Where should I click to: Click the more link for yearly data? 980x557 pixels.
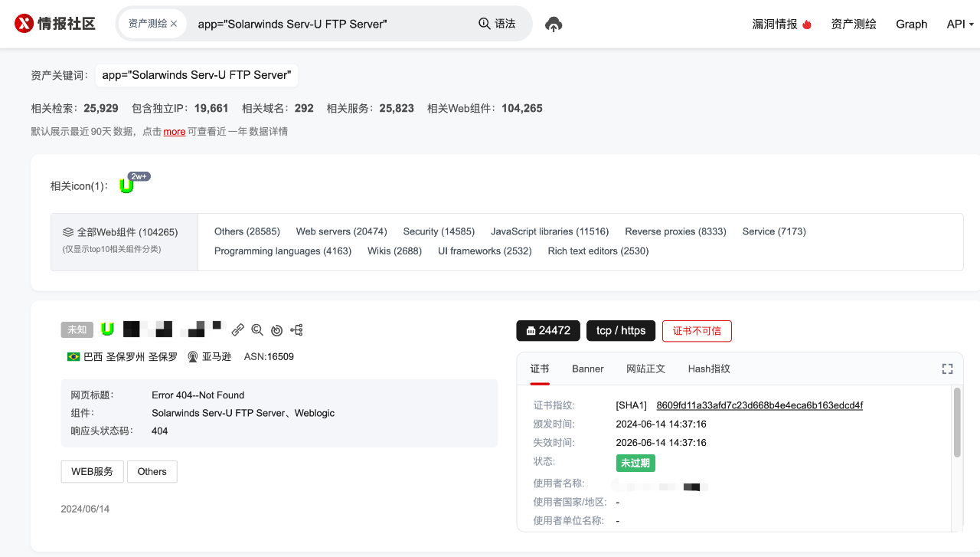click(x=175, y=132)
